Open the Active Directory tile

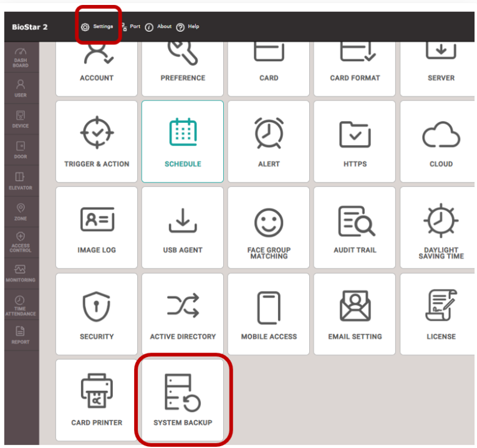[x=183, y=313]
